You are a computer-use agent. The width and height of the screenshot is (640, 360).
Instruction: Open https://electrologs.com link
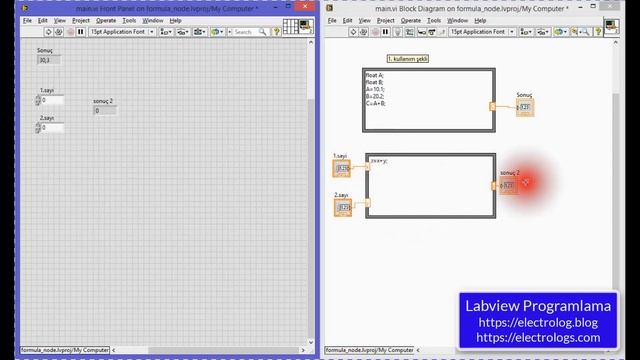point(538,338)
